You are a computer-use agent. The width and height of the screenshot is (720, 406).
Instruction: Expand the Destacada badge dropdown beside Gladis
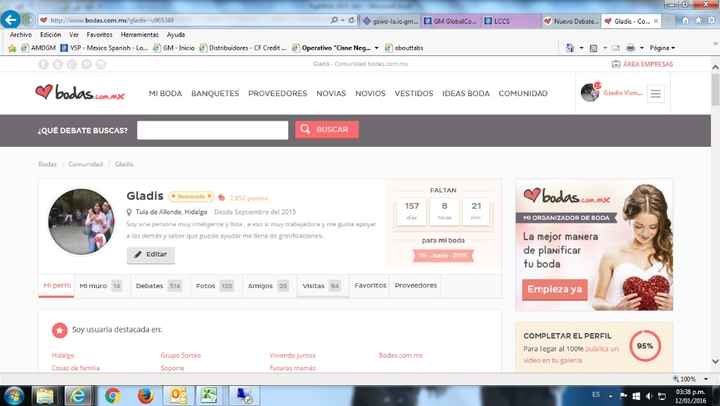pos(191,197)
